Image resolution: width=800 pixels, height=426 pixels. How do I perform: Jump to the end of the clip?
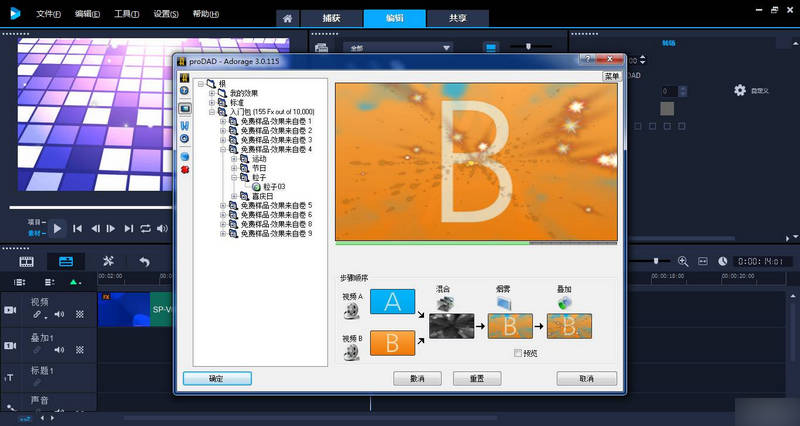coord(129,229)
